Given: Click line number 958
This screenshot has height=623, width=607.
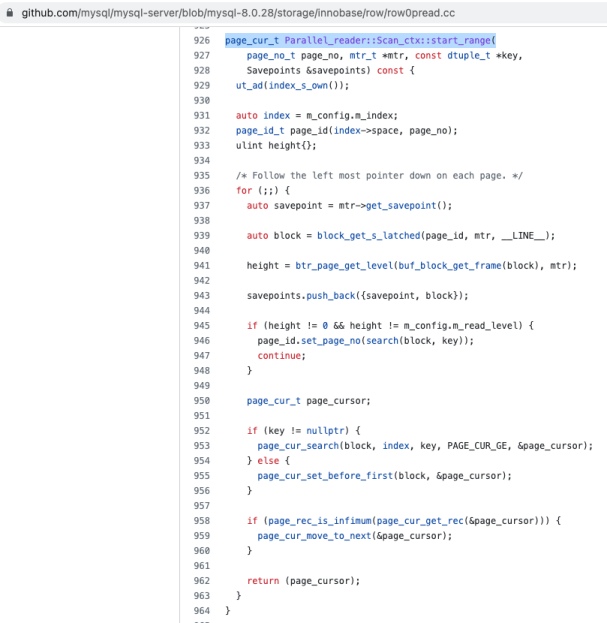Looking at the screenshot, I should point(202,521).
